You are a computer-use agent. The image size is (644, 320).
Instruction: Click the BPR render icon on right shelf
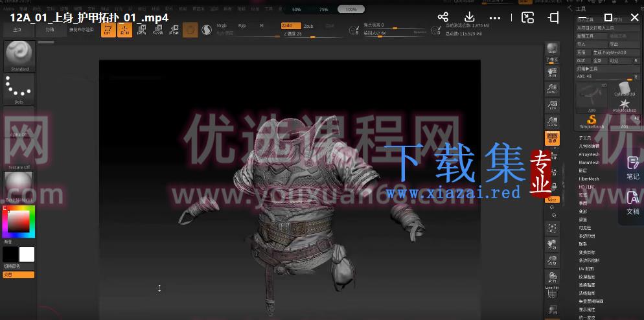pos(553,49)
